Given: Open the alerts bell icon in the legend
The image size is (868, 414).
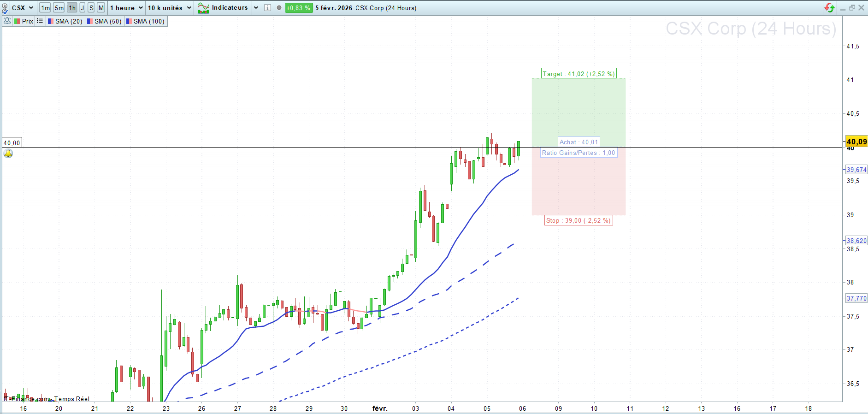Looking at the screenshot, I should pyautogui.click(x=7, y=21).
